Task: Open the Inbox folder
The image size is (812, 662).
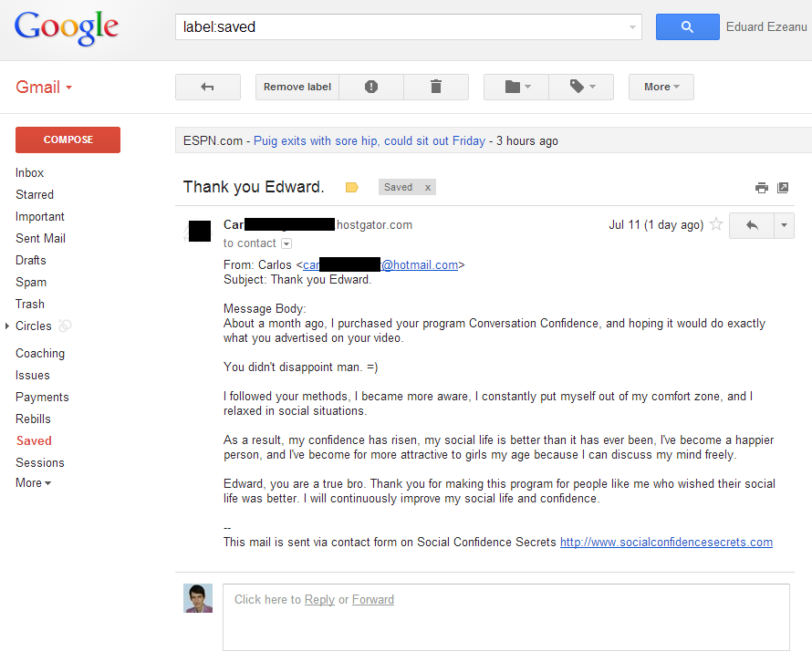Action: tap(29, 173)
